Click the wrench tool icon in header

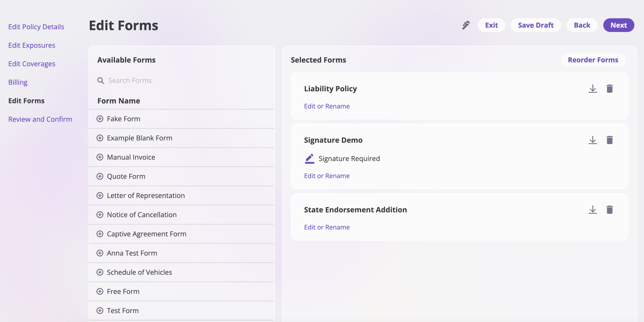click(466, 25)
